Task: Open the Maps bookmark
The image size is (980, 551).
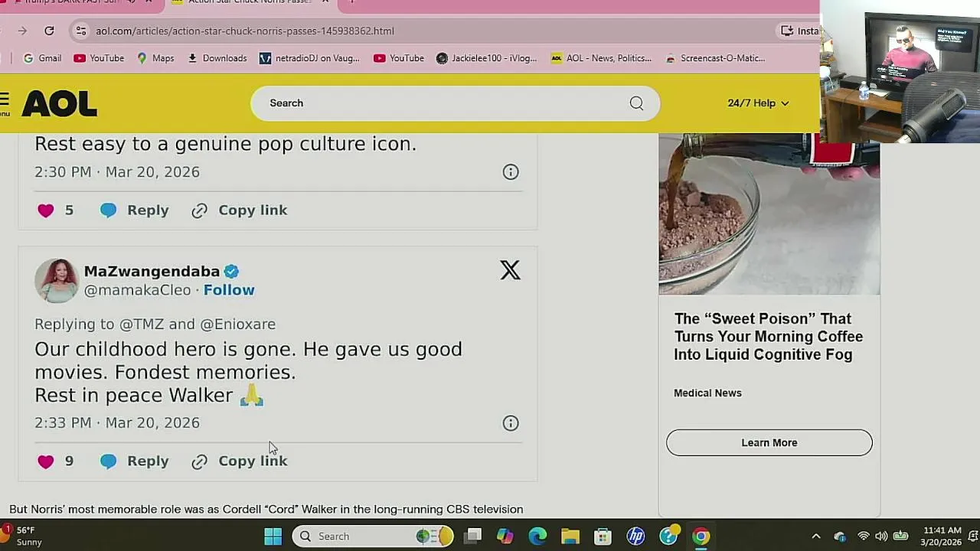Action: pyautogui.click(x=155, y=58)
